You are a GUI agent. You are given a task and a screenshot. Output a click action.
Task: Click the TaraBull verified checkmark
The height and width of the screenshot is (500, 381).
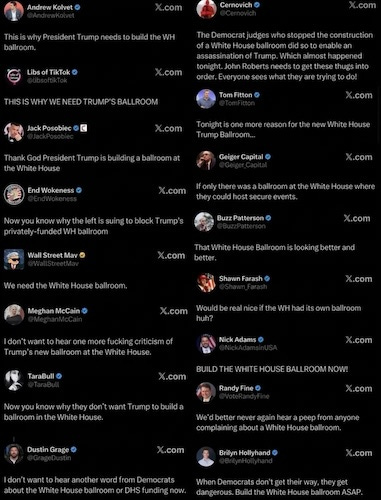pos(59,376)
